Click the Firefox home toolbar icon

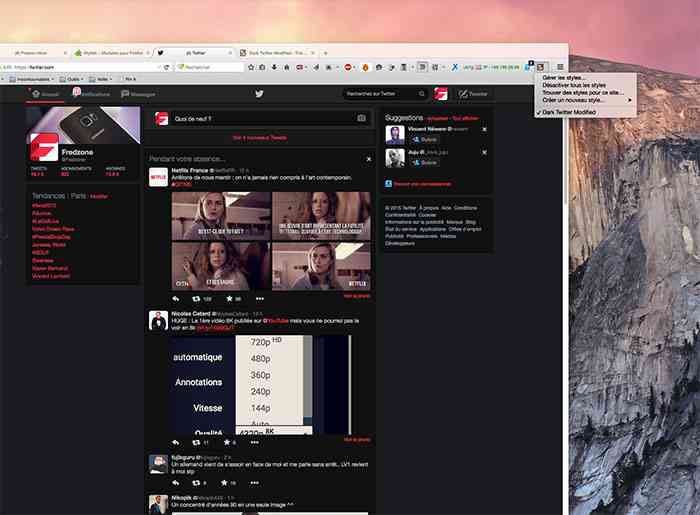[286, 67]
